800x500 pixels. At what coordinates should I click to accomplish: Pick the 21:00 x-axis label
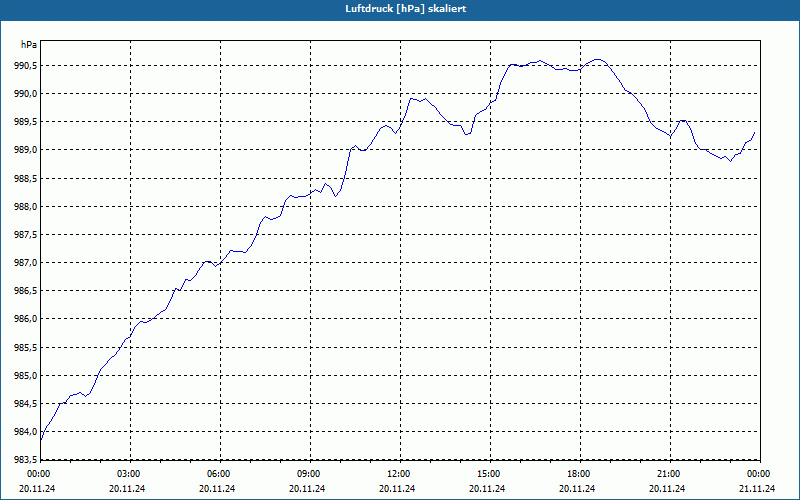pyautogui.click(x=670, y=474)
